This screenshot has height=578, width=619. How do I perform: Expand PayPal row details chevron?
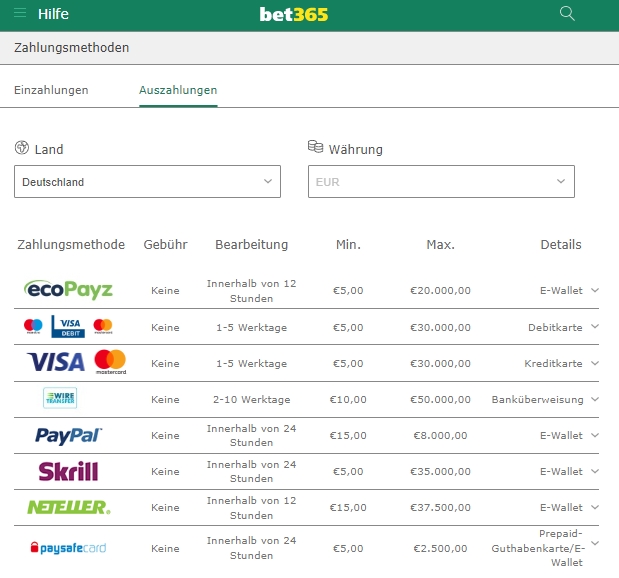tap(595, 435)
